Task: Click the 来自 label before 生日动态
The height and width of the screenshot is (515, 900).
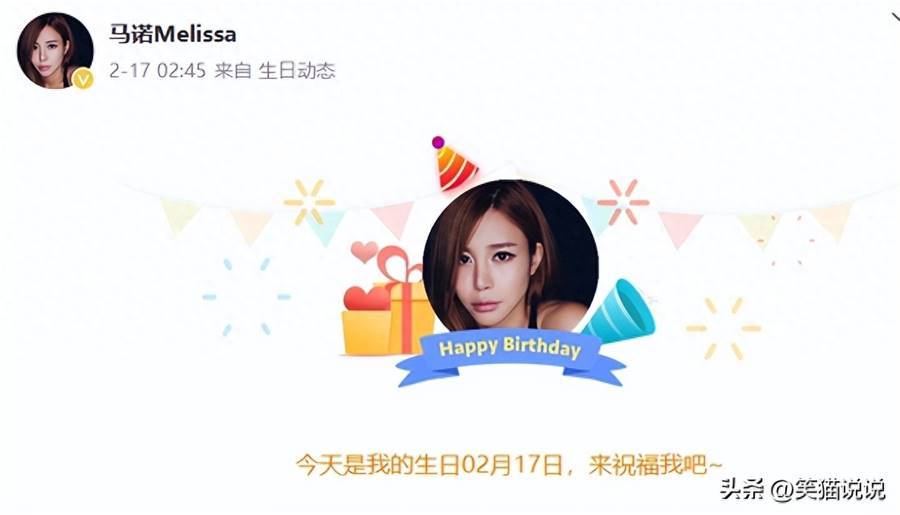Action: tap(233, 71)
